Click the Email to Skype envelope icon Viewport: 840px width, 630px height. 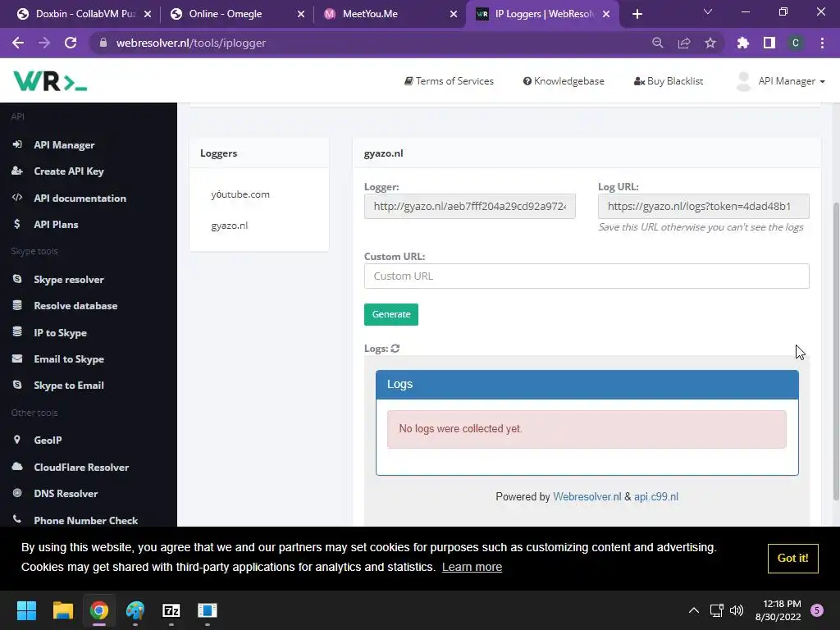coord(17,358)
